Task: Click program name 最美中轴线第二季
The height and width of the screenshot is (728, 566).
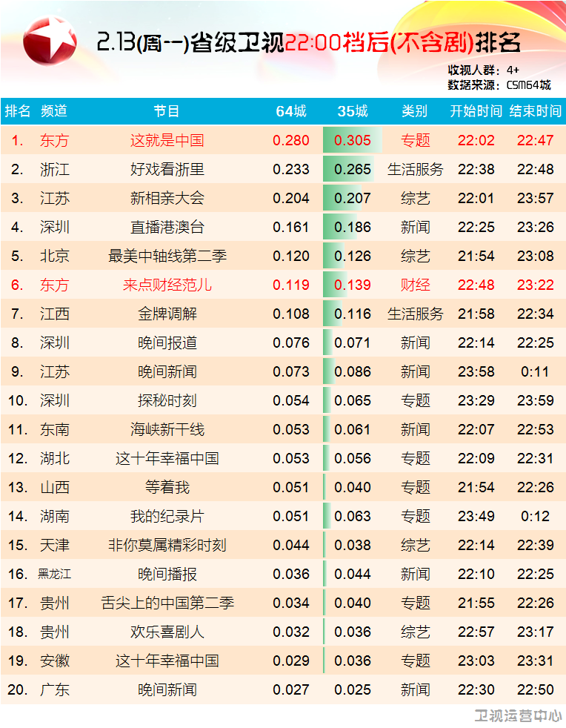Action: click(167, 256)
